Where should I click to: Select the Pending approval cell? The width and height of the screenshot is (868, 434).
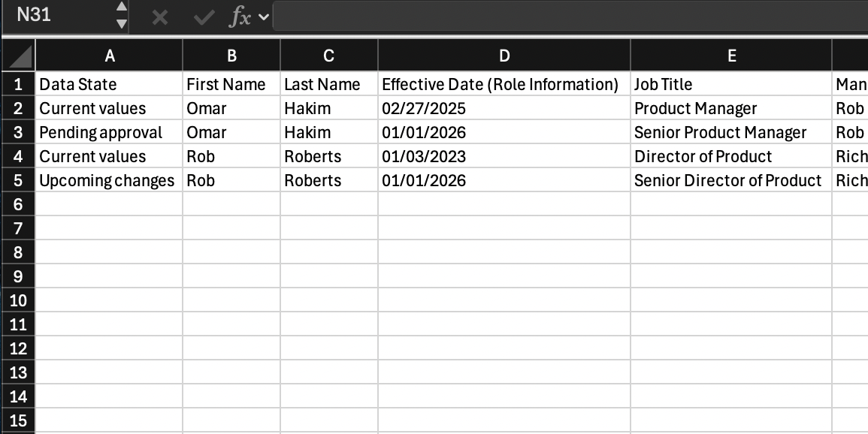click(x=110, y=132)
